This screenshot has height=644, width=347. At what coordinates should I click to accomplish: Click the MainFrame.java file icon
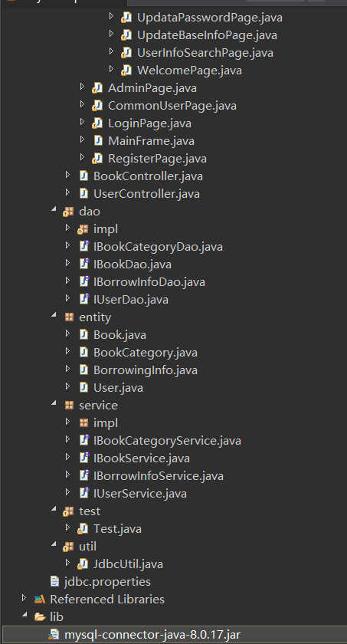(x=98, y=141)
